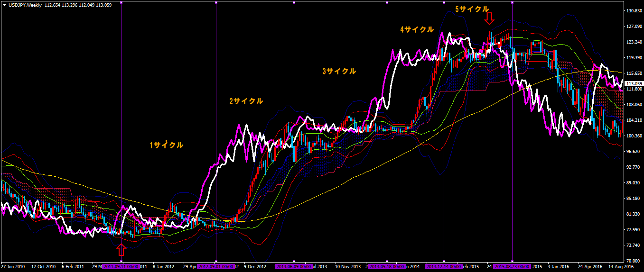Image resolution: width=644 pixels, height=272 pixels.
Task: Click the USDJPY,Weekly chart title
Action: (x=25, y=5)
